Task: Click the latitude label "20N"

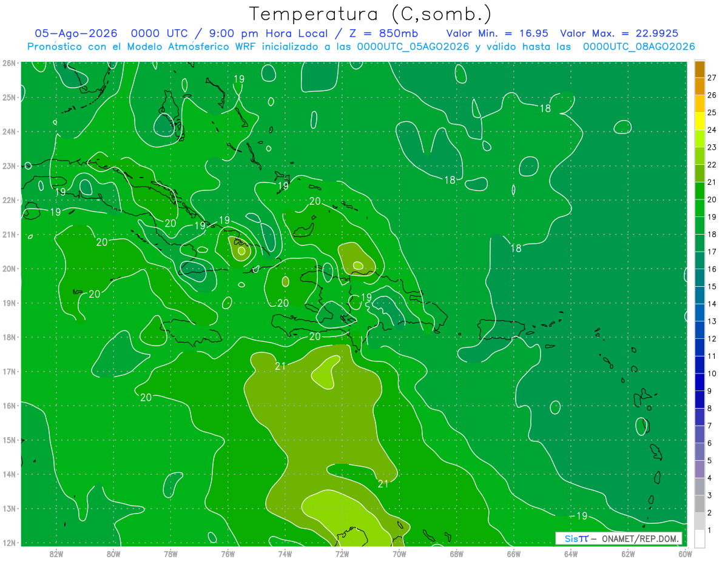Action: click(9, 269)
